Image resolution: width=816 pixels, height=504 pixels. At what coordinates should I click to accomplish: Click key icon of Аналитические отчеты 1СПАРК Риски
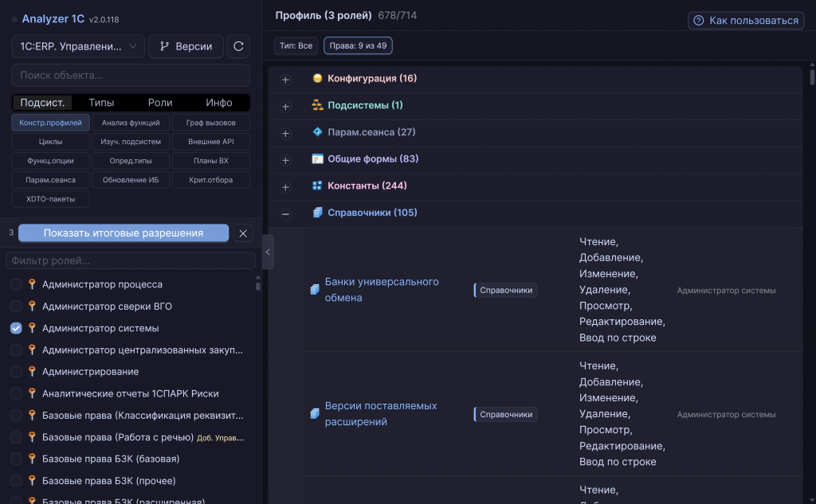click(x=32, y=393)
